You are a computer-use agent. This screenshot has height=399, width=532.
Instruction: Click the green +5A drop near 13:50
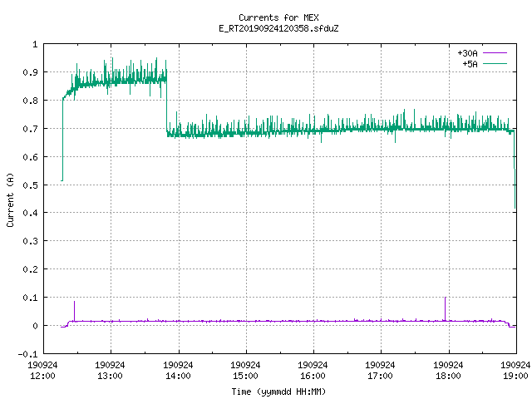point(166,106)
